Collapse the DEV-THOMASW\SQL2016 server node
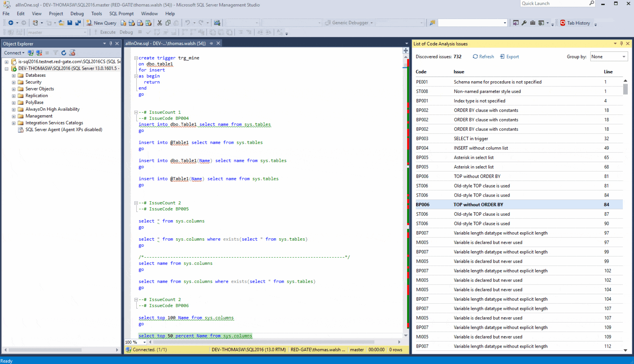This screenshot has width=634, height=364. 6,69
